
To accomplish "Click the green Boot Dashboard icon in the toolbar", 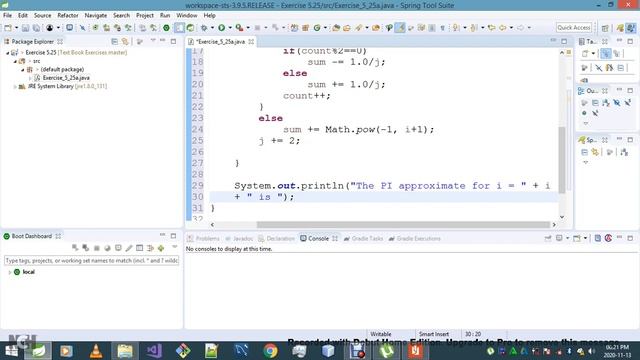I will (166, 28).
